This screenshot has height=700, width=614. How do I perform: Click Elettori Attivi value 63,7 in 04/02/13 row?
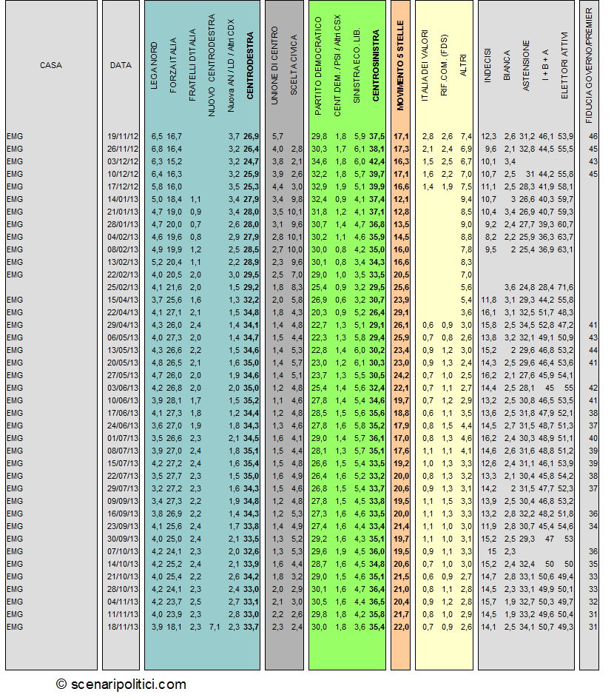tap(565, 237)
